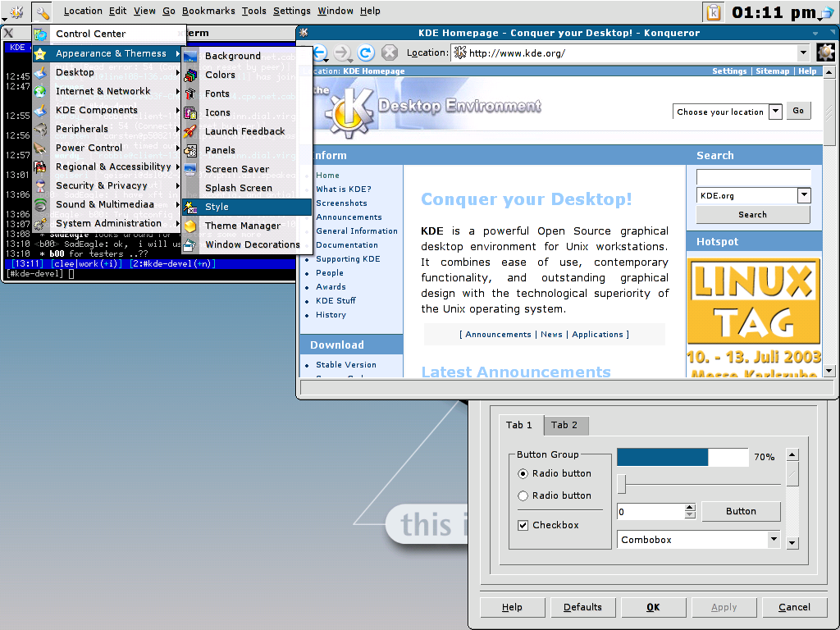Click the Control Center icon
Image resolution: width=840 pixels, height=630 pixels.
(x=41, y=34)
